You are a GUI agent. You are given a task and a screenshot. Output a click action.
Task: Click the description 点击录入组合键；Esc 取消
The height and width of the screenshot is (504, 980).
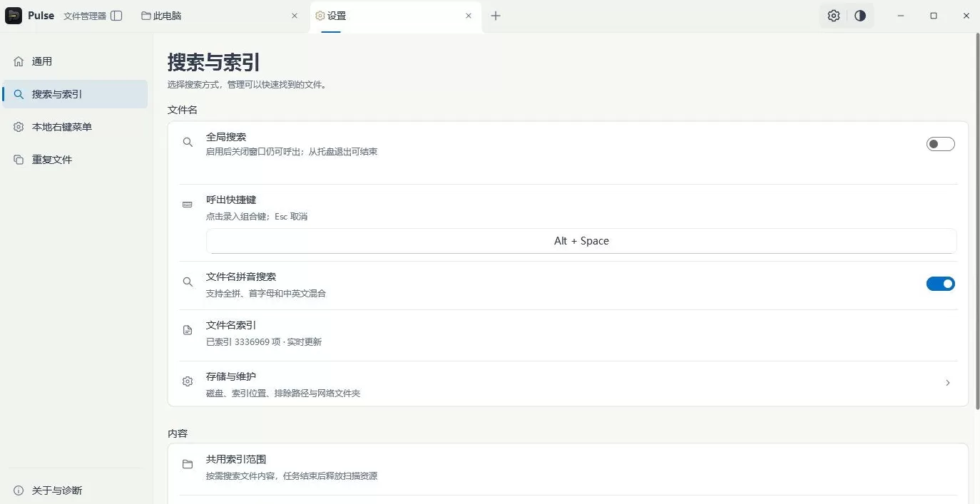[257, 217]
